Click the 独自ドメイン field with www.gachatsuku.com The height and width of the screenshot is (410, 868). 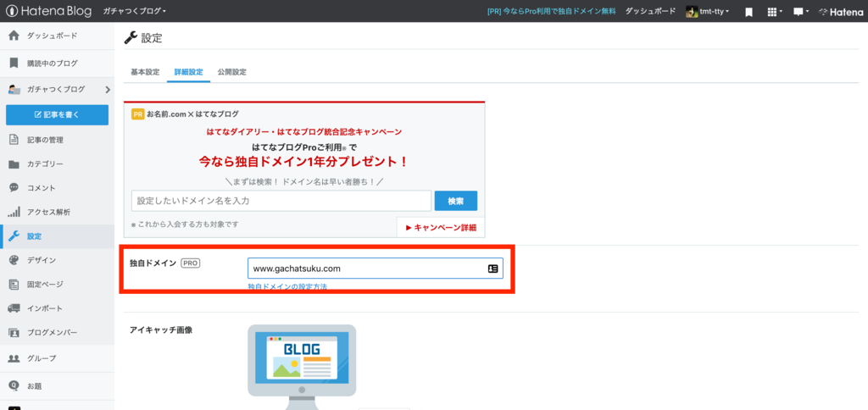click(376, 269)
